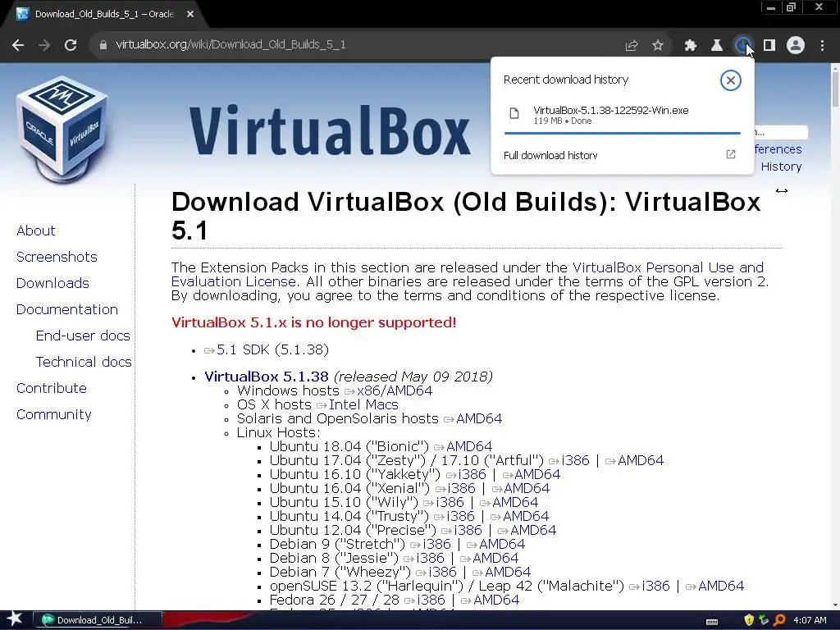Download Ubuntu 12.04 Precise i386
840x630 pixels.
click(468, 530)
